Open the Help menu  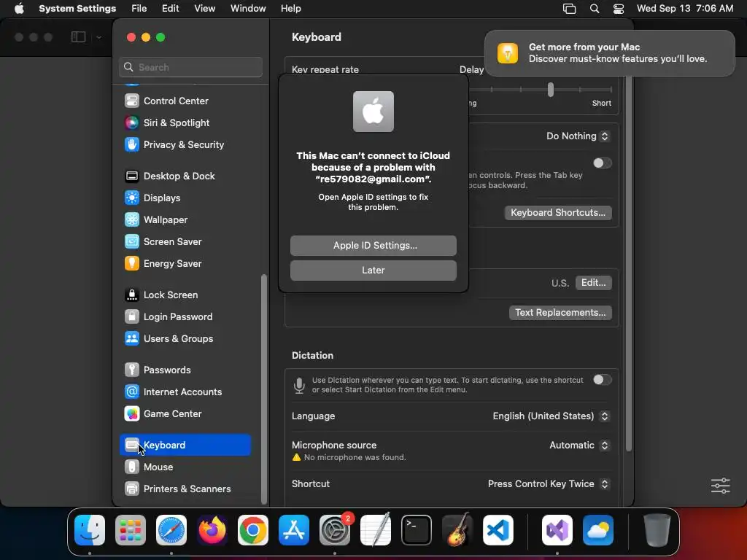[290, 9]
